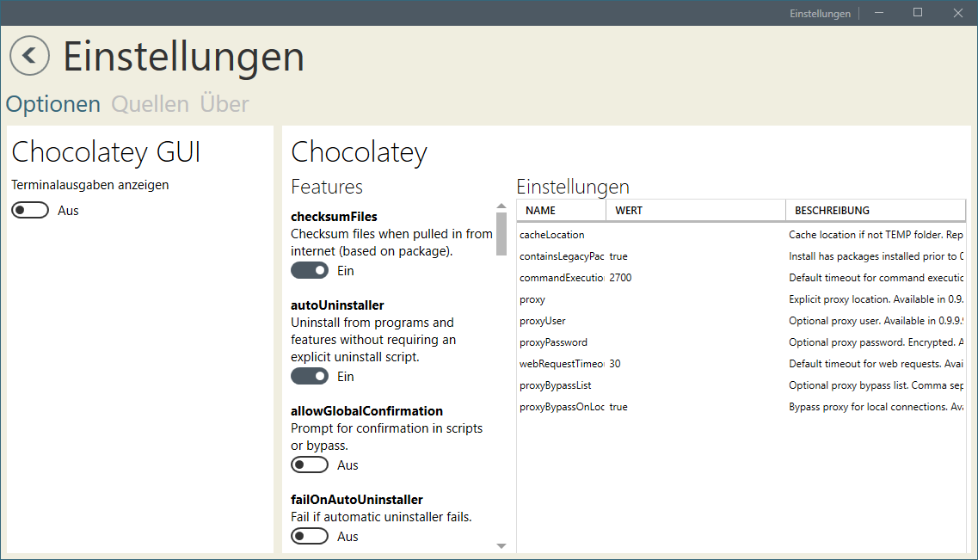The width and height of the screenshot is (978, 560).
Task: Click the 'Optional proxy bypass list' description
Action: [876, 385]
